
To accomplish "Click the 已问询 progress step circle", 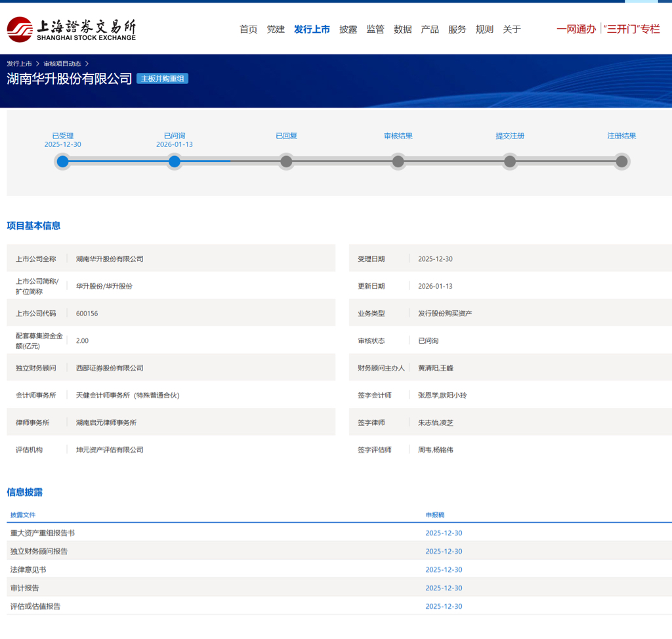I will (175, 161).
